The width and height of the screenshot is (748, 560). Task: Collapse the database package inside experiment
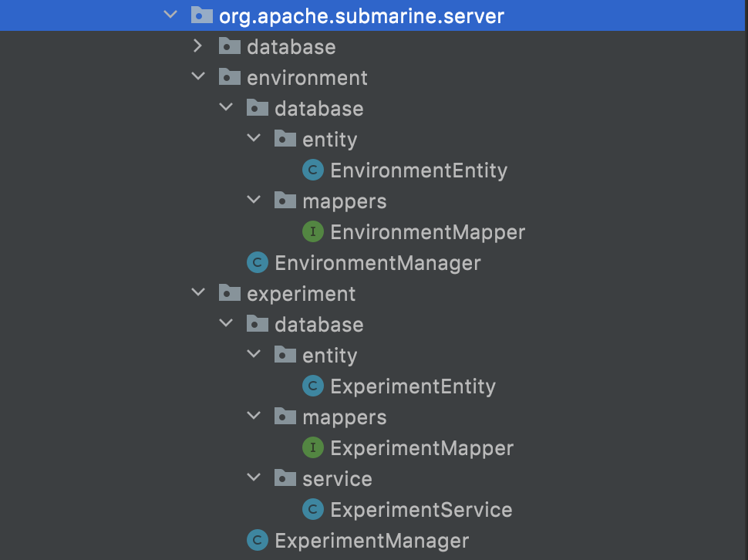click(x=226, y=323)
